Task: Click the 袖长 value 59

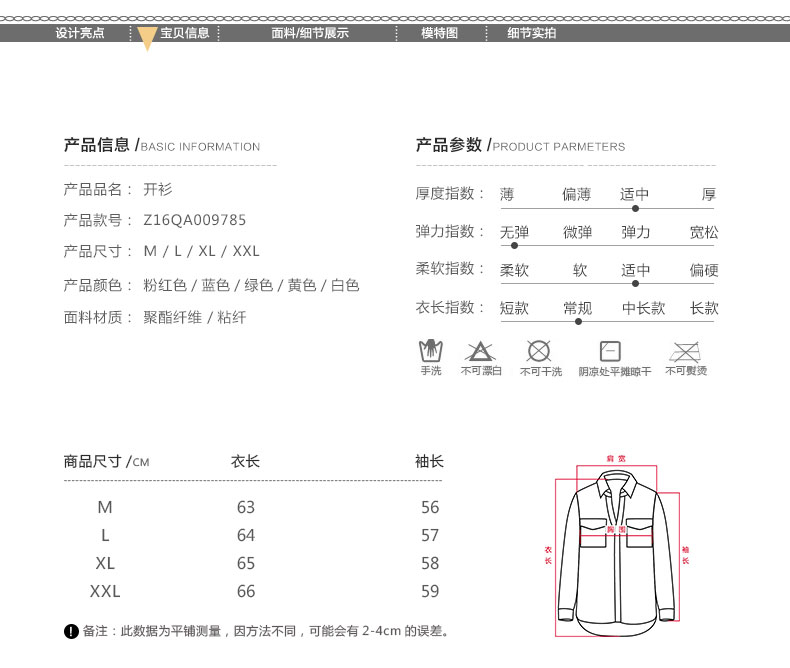Action: pos(430,591)
